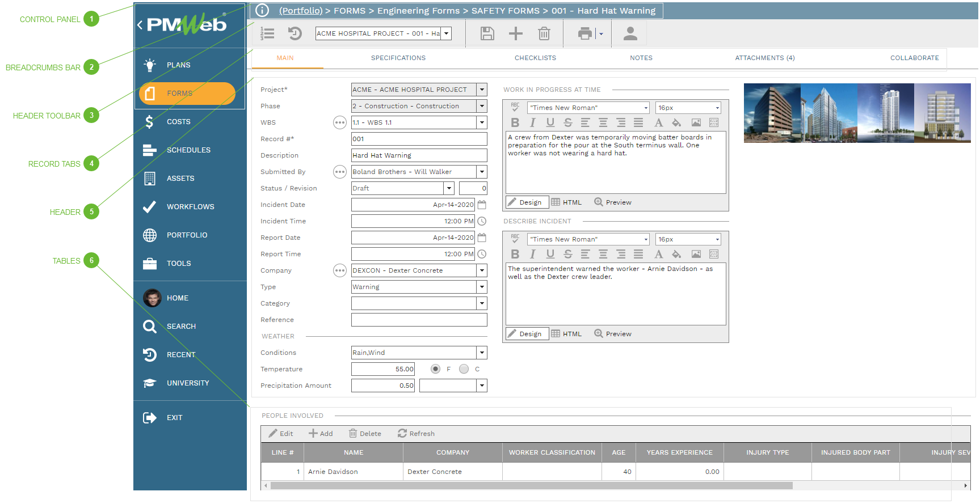Click Edit in People Involved table

281,434
